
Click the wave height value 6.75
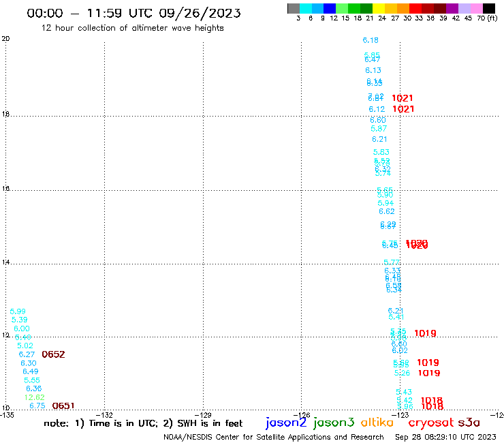pyautogui.click(x=37, y=406)
